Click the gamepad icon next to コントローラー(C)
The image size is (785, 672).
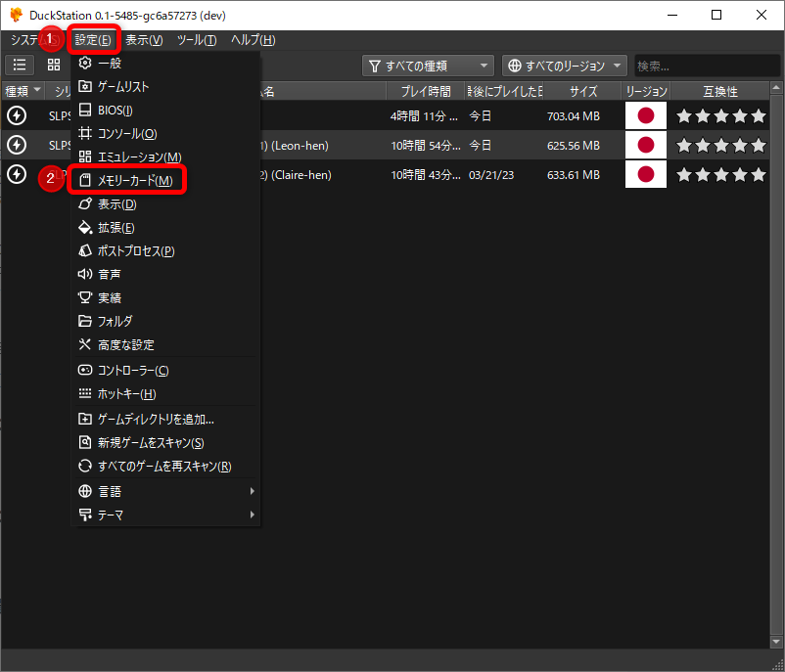tap(83, 371)
